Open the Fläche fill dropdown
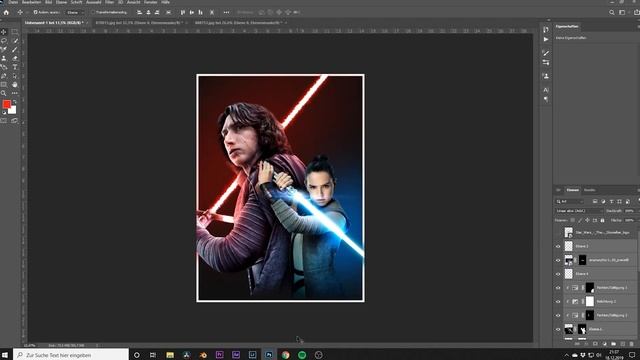Image resolution: width=640 pixels, height=360 pixels. pyautogui.click(x=631, y=220)
